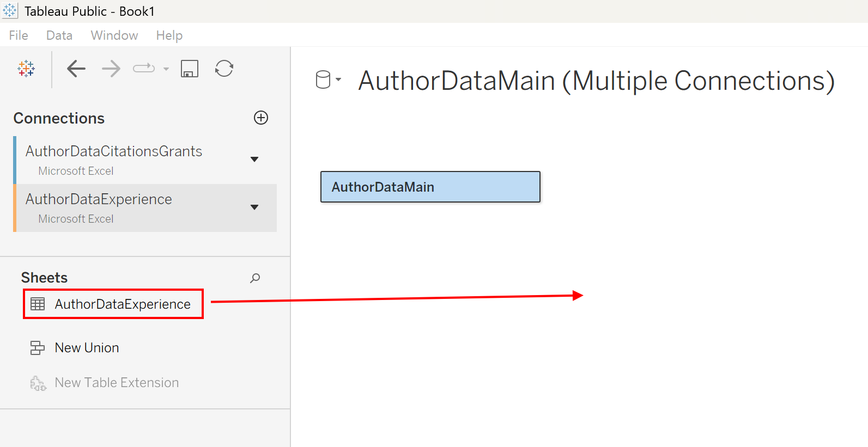Open the data source cylinder dropdown

click(x=329, y=80)
